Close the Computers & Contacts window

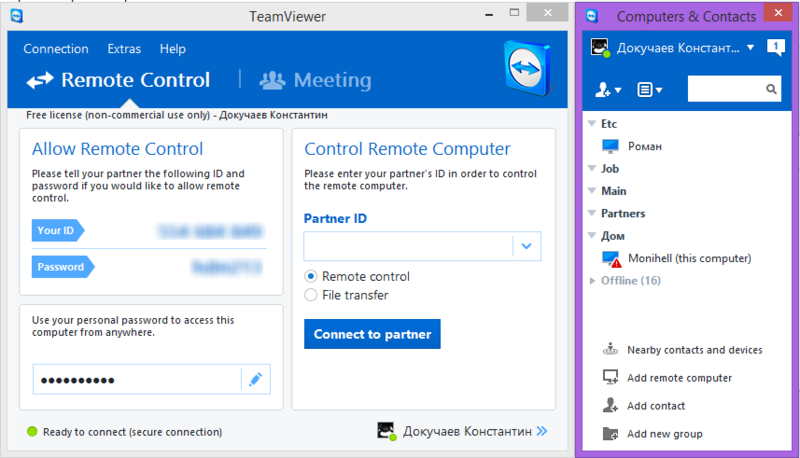pos(778,13)
